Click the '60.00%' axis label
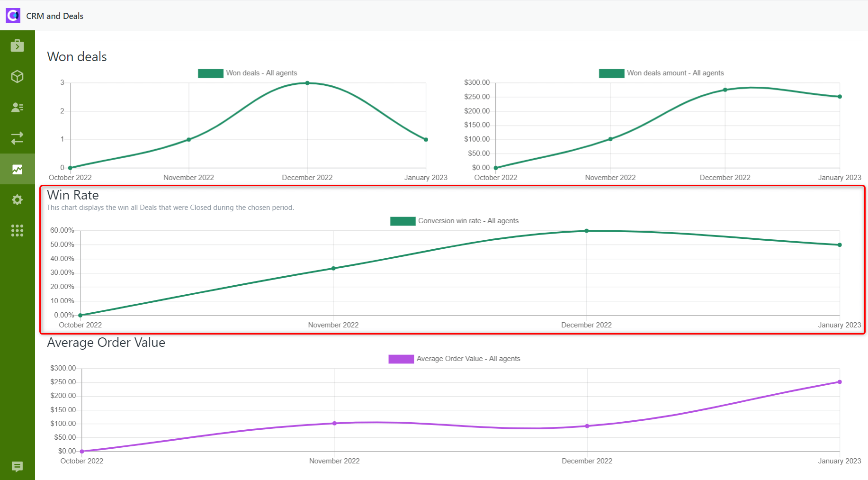Screen dimensions: 868x480 [x=62, y=230]
